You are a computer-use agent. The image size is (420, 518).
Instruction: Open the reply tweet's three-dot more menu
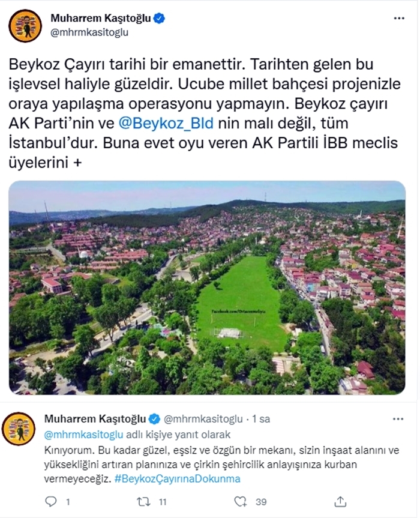click(x=398, y=419)
